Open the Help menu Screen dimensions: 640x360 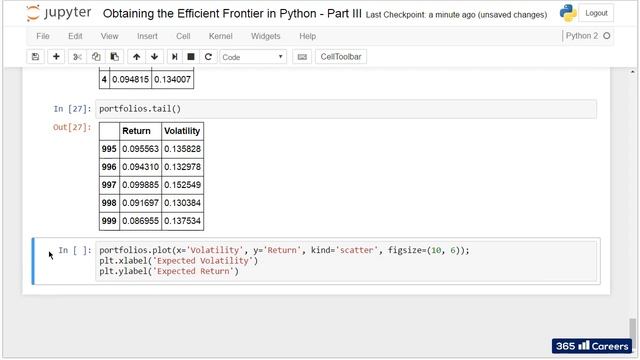(x=307, y=36)
